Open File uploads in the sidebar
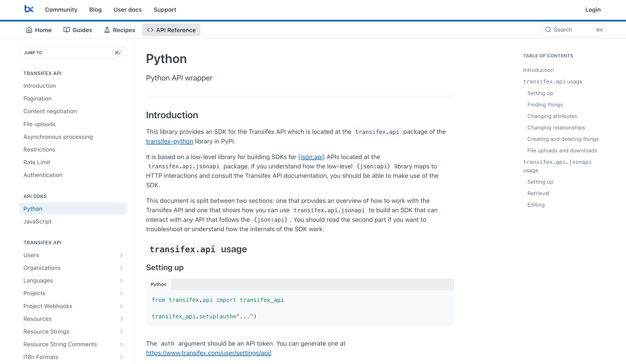This screenshot has width=626, height=364. [39, 124]
